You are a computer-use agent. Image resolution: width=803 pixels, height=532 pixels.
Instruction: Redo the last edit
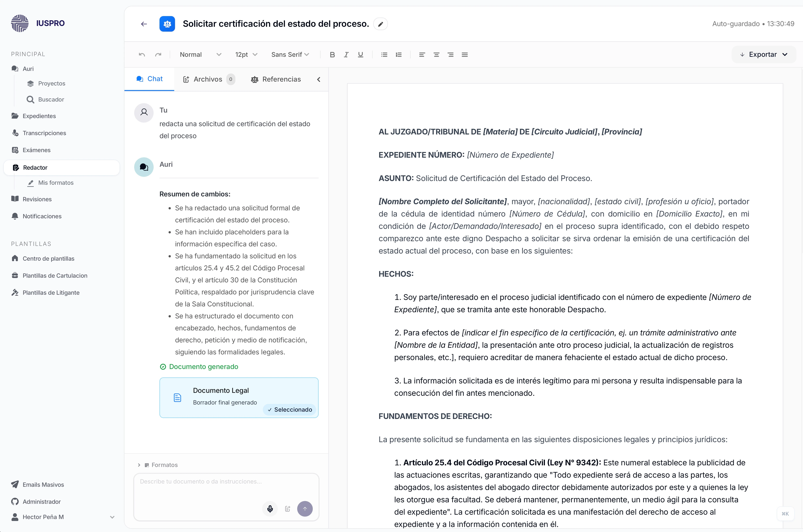158,55
